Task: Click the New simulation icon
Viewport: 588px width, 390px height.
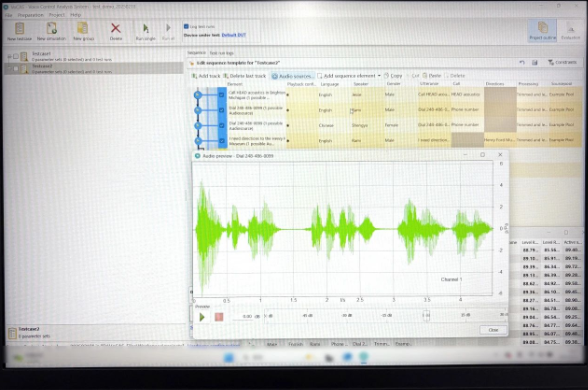Action: point(51,32)
